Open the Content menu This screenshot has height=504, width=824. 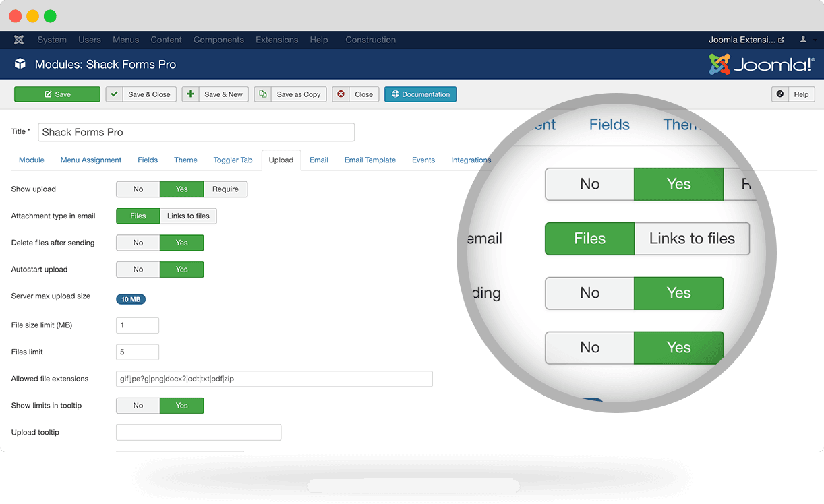click(166, 40)
